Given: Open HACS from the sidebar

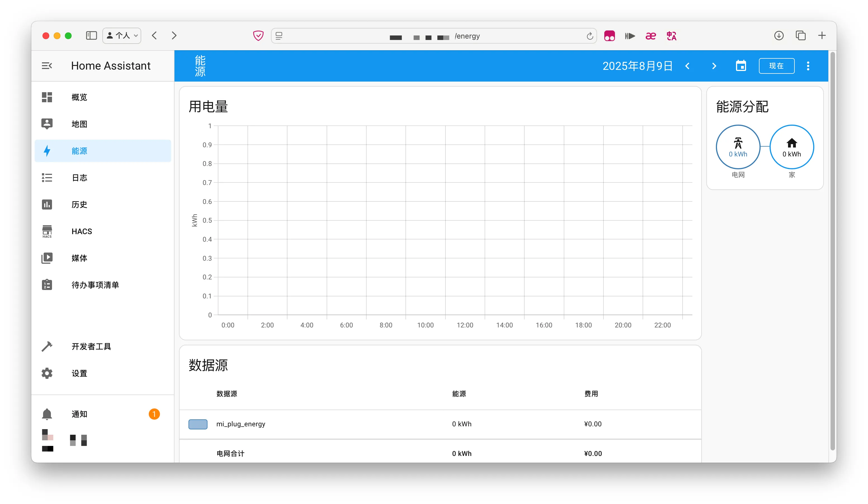Looking at the screenshot, I should coord(103,232).
